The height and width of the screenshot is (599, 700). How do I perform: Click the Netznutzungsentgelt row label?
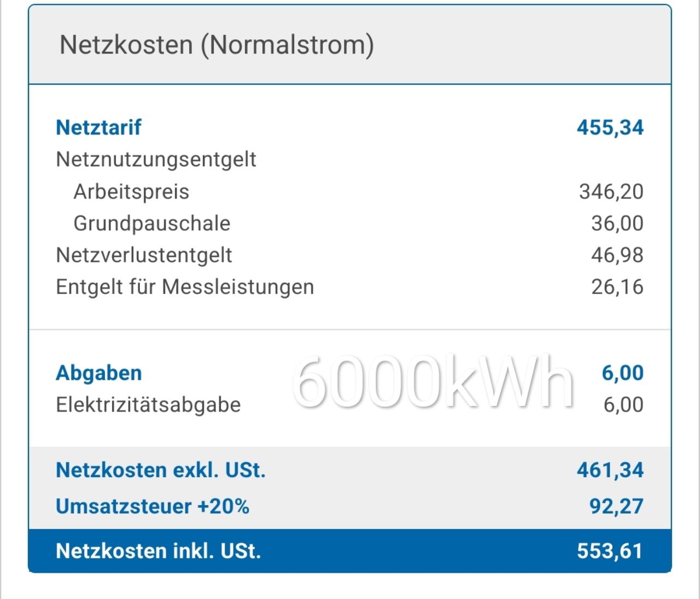point(156,160)
